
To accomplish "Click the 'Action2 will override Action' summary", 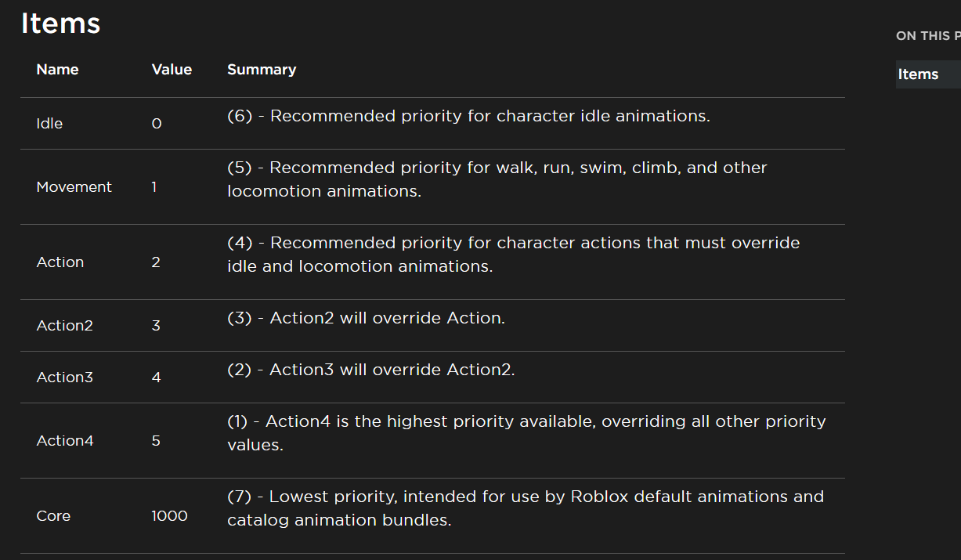I will click(x=366, y=318).
